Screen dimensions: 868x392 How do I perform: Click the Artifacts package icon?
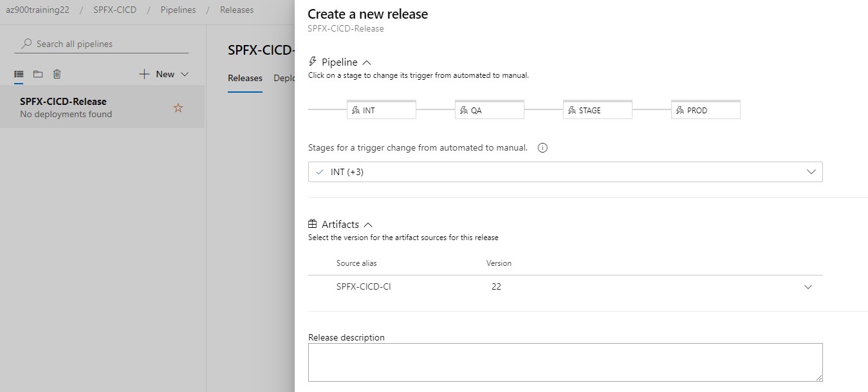(x=313, y=224)
